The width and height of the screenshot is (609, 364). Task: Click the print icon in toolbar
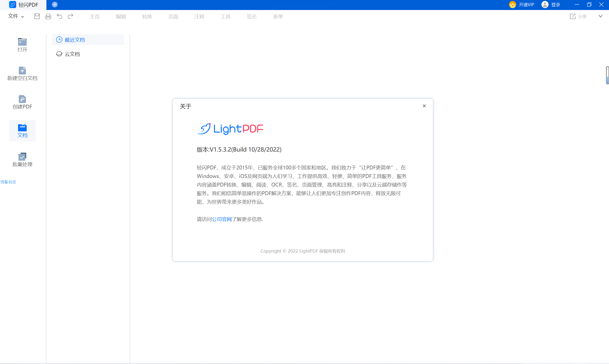click(48, 16)
